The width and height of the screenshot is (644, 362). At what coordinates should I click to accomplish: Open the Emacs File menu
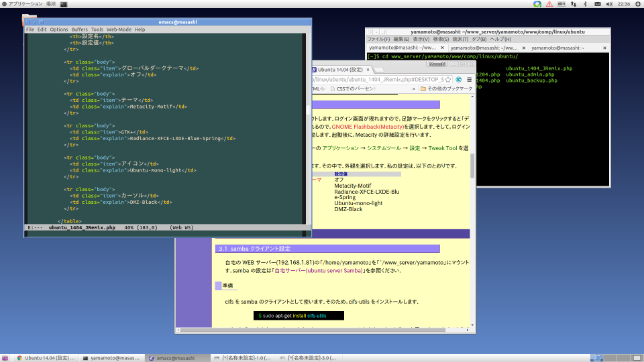30,29
